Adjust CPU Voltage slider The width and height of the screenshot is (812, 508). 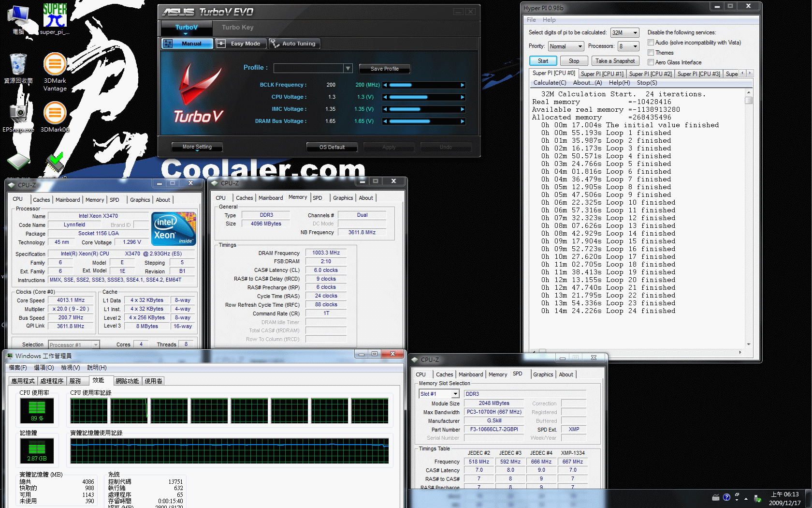click(423, 97)
